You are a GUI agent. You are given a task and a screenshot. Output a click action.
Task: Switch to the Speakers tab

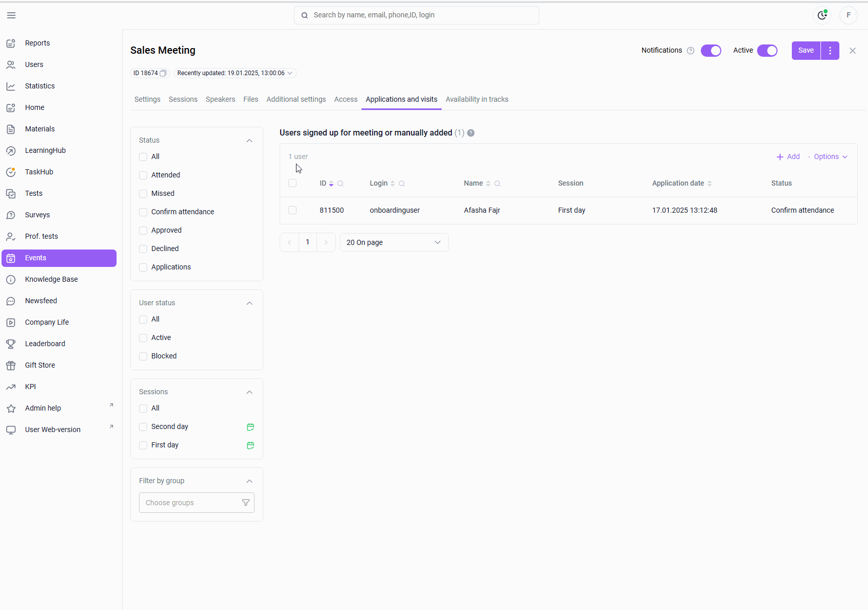[x=220, y=99]
